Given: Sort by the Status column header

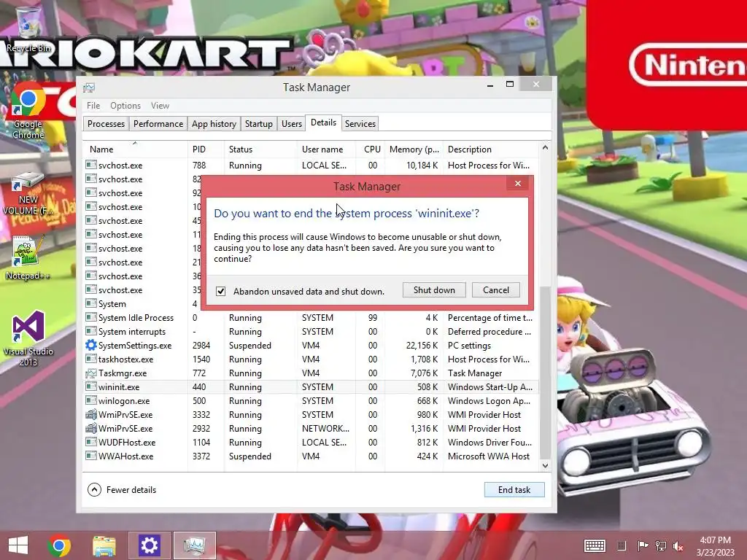Looking at the screenshot, I should (260, 149).
